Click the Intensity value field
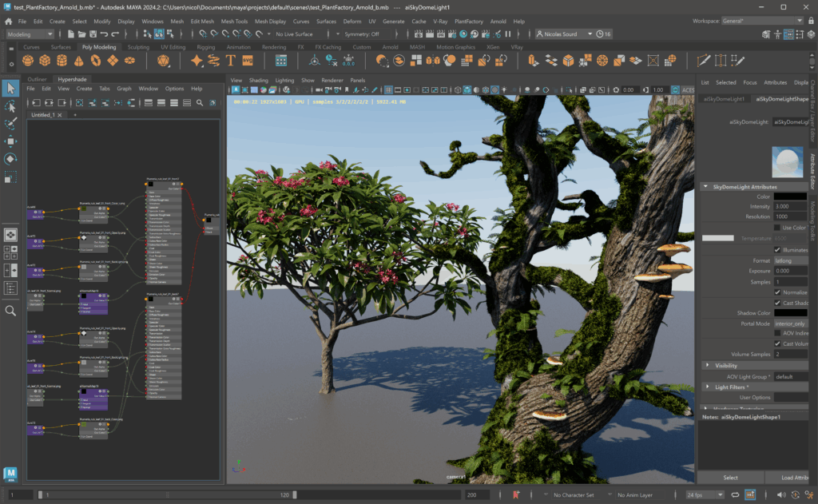818x504 pixels. pyautogui.click(x=790, y=206)
